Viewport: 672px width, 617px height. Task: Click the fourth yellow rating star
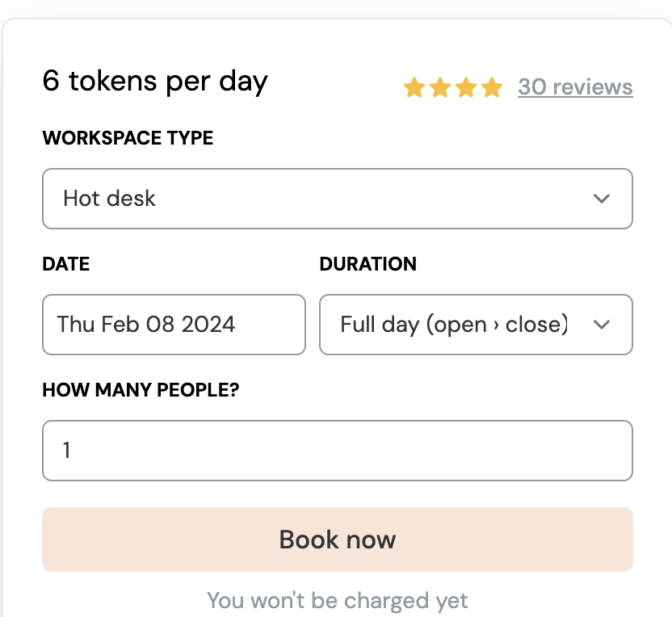492,87
